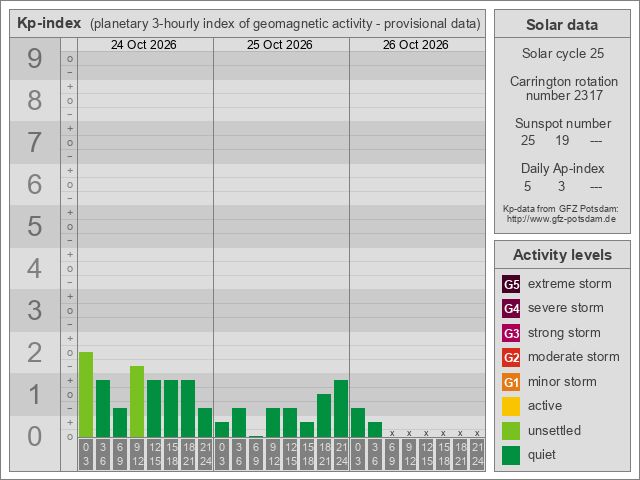Click the 25 Oct 21–24h quiet bar
Image resolution: width=640 pixels, height=480 pixels.
[341, 408]
